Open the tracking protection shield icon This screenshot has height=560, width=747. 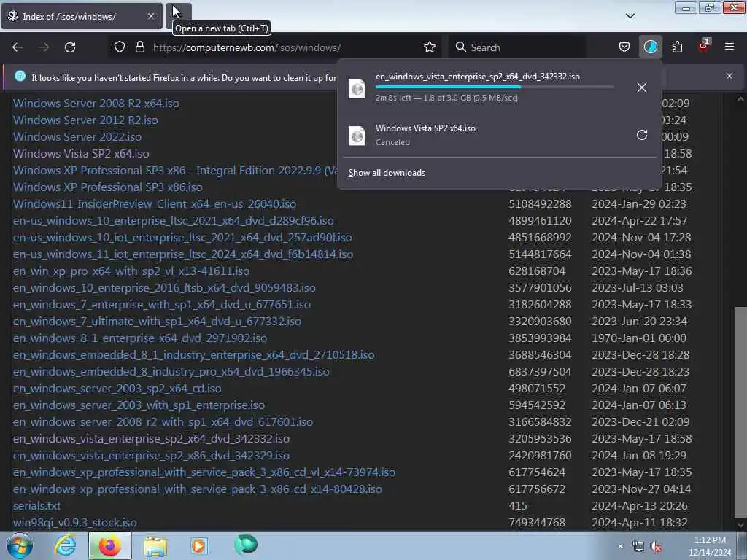[x=120, y=47]
